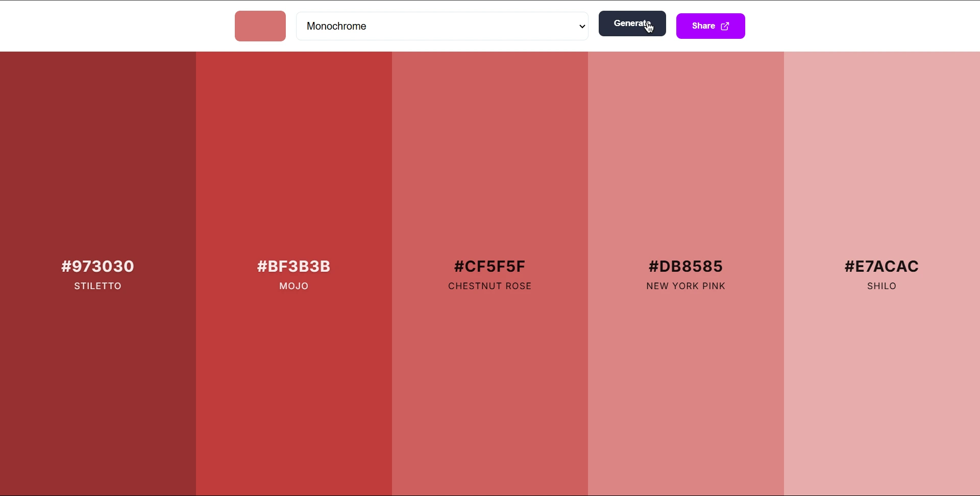Click the external link icon on Share
The height and width of the screenshot is (496, 980).
725,26
